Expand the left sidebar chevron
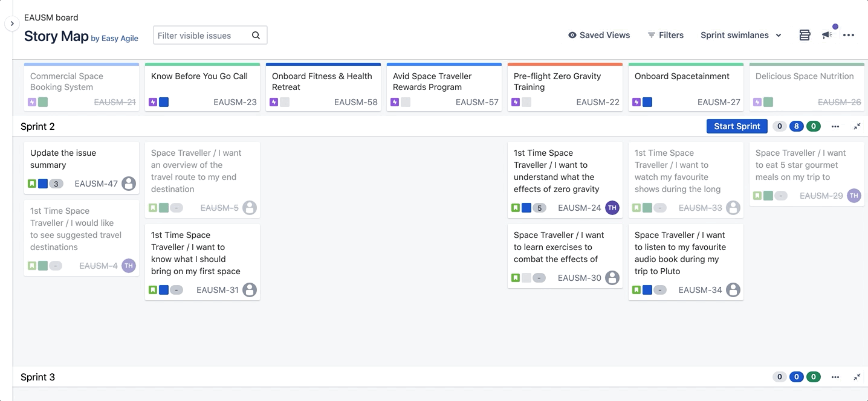Screen dimensions: 868x401 point(12,24)
